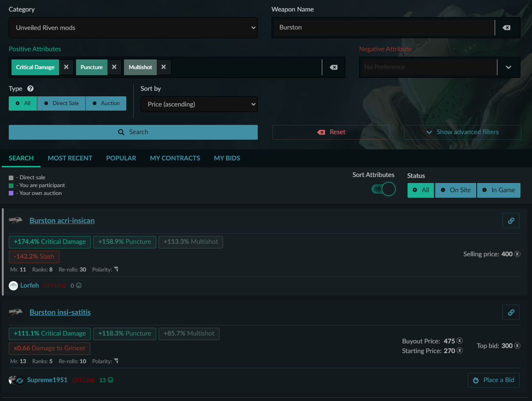Click the +174.4% Critical Damage stat
This screenshot has height=401, width=532.
coord(50,242)
